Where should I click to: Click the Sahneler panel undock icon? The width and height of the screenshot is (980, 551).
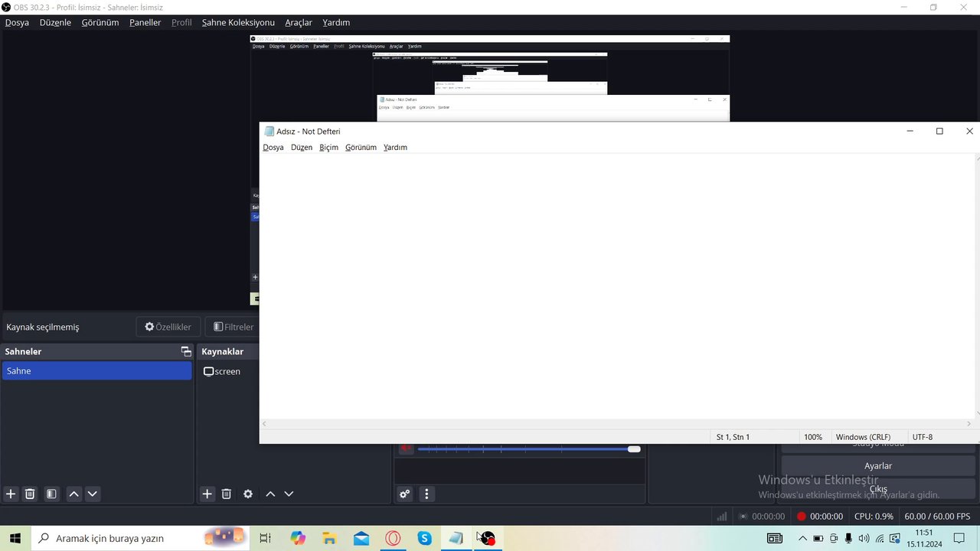(185, 351)
